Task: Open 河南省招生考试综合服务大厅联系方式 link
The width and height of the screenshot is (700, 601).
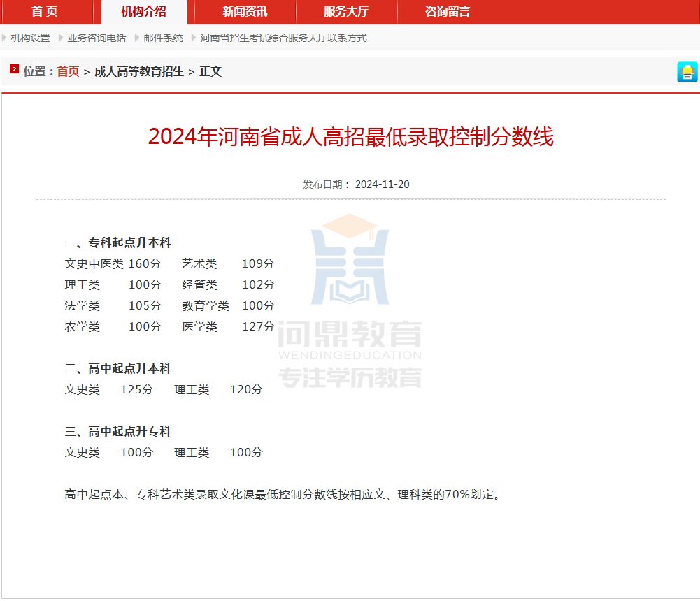Action: click(x=283, y=38)
